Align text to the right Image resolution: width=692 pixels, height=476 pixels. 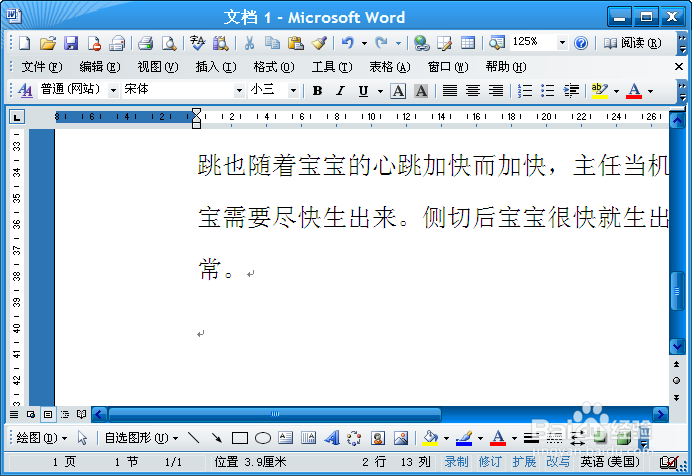click(x=496, y=91)
